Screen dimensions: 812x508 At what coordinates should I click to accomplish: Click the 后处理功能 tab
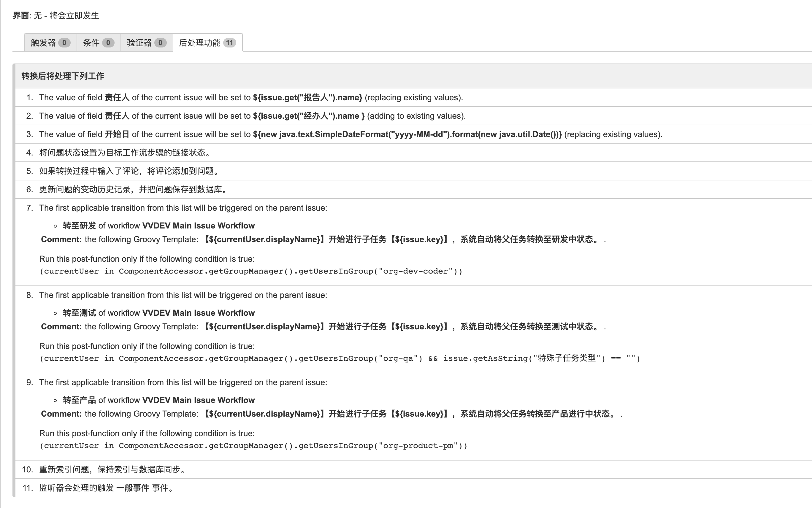point(200,43)
